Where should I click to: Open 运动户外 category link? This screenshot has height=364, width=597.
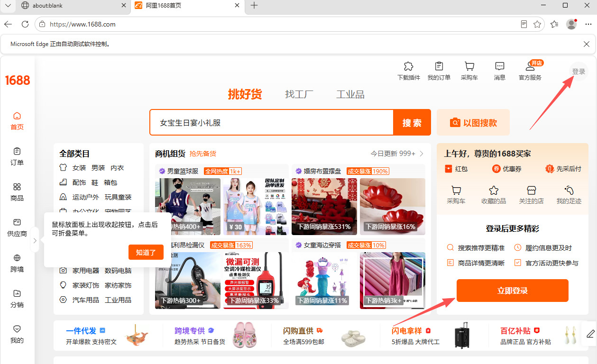(x=86, y=197)
